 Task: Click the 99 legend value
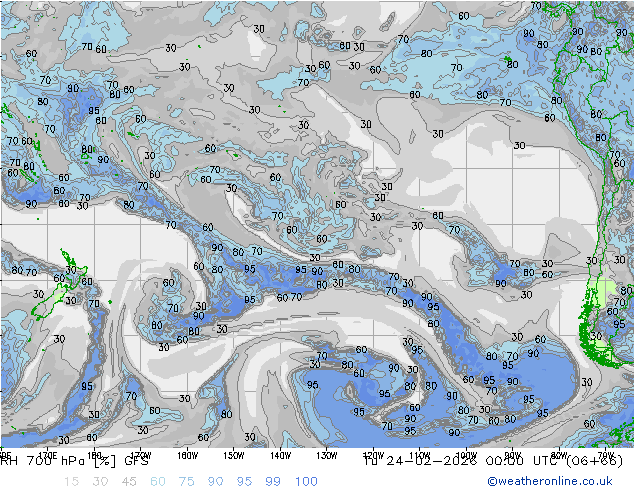tap(273, 482)
